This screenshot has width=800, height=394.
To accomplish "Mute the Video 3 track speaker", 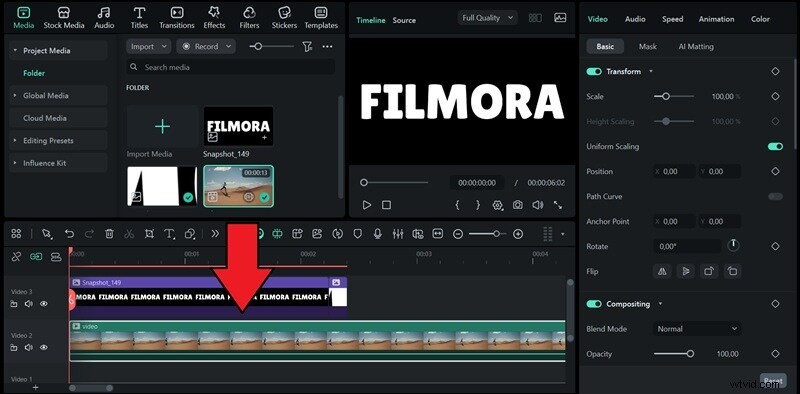I will click(x=29, y=304).
